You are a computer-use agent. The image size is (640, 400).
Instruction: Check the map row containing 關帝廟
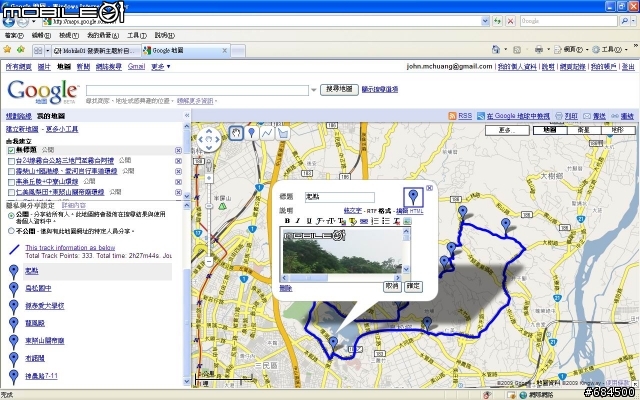click(11, 192)
